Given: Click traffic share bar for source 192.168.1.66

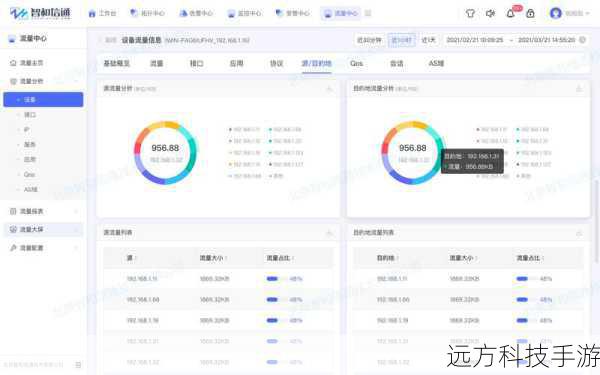Looking at the screenshot, I should pyautogui.click(x=277, y=300).
